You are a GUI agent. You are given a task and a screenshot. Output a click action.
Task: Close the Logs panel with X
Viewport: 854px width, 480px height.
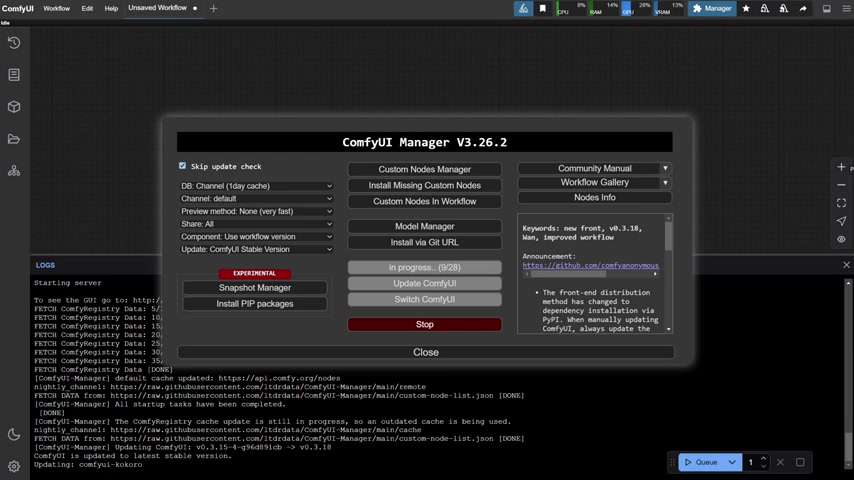click(x=846, y=265)
